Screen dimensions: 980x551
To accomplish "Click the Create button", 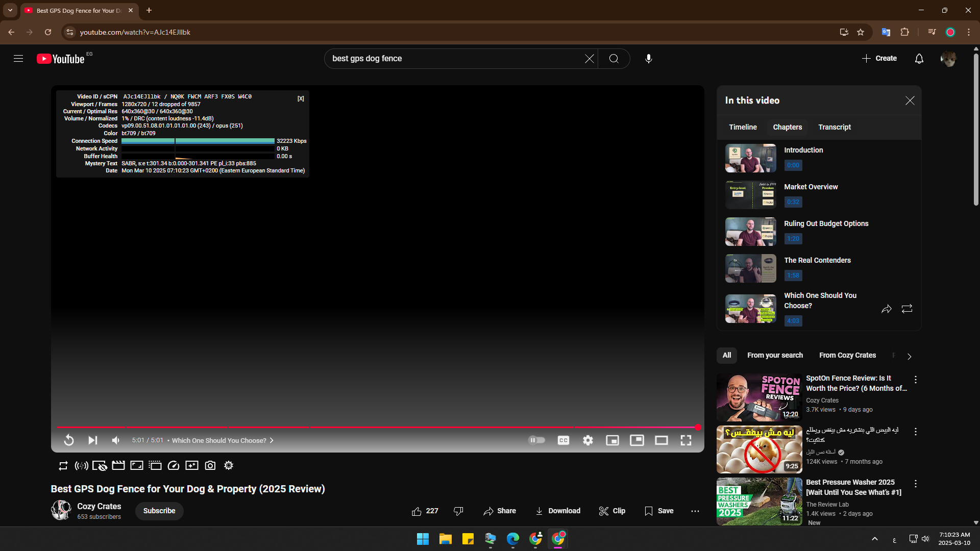I will click(x=879, y=59).
